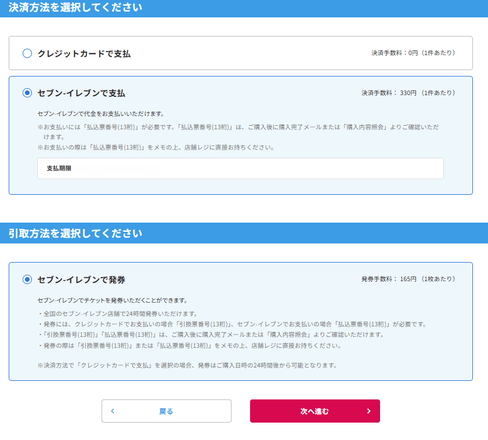Select クレジットカードで支払 radio button

click(27, 53)
